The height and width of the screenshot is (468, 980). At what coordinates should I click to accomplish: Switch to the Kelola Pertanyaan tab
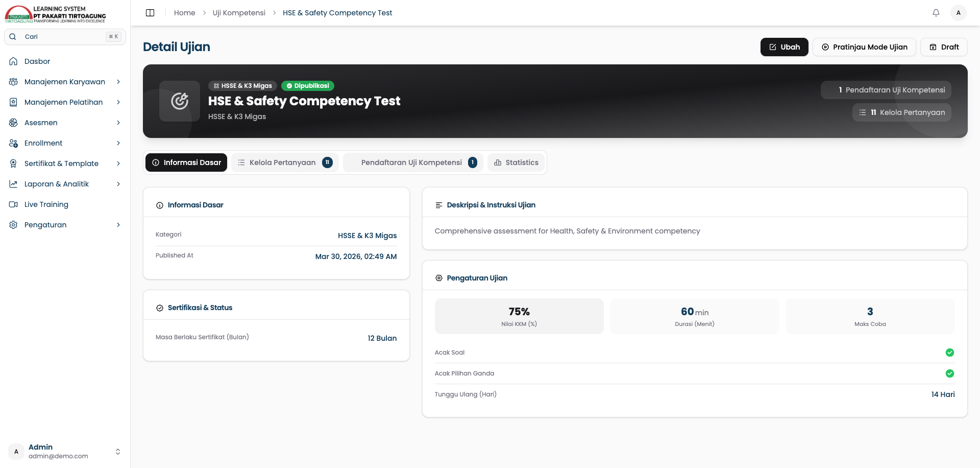tap(285, 162)
